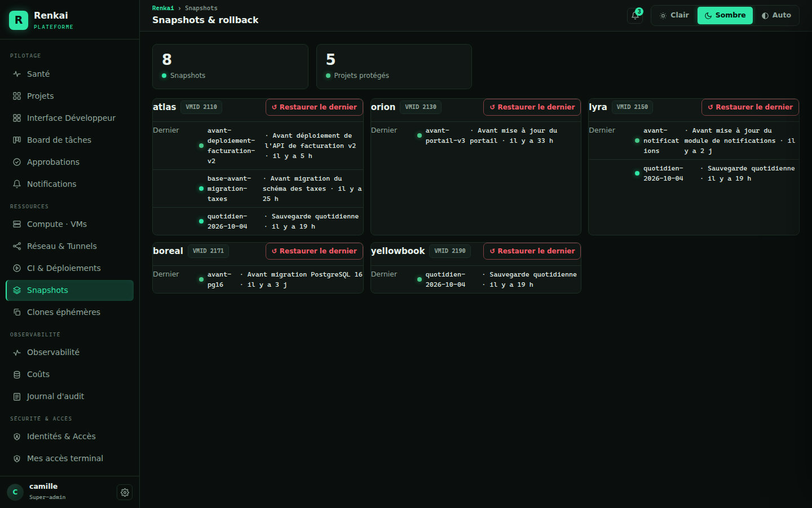Select boreal snapshot avant-pg16

258,279
